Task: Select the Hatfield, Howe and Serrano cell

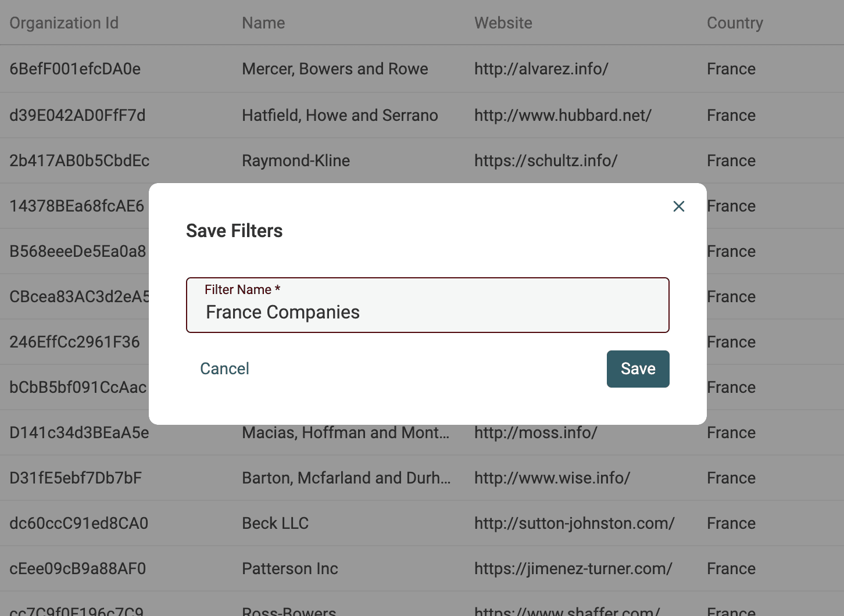Action: point(339,115)
